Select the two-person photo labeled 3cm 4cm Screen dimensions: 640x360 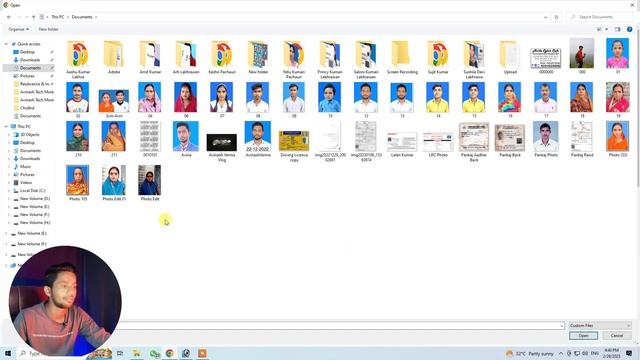pyautogui.click(x=114, y=103)
